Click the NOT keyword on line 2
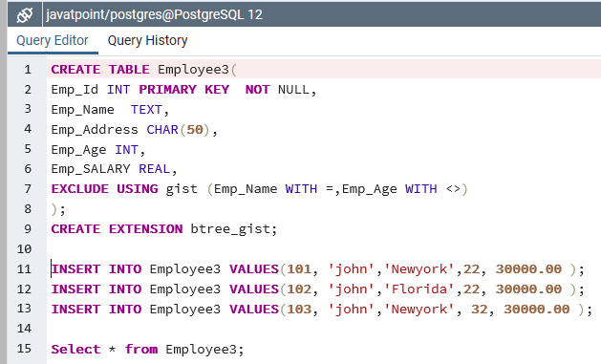The width and height of the screenshot is (601, 364). (x=258, y=89)
